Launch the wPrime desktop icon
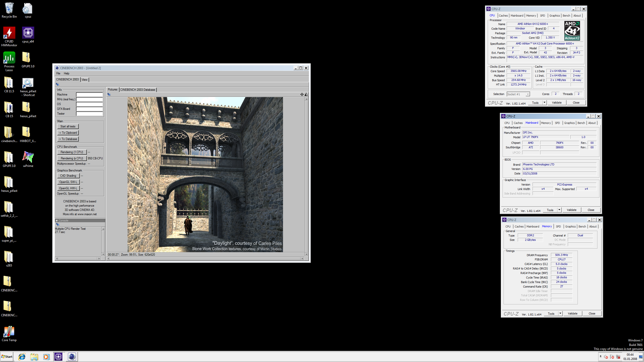The height and width of the screenshot is (362, 644). [28, 159]
